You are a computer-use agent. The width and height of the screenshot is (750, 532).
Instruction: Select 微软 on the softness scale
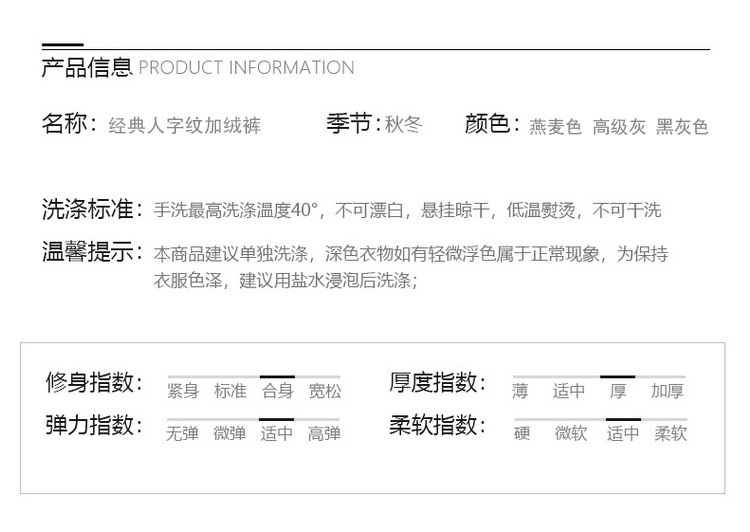point(571,433)
